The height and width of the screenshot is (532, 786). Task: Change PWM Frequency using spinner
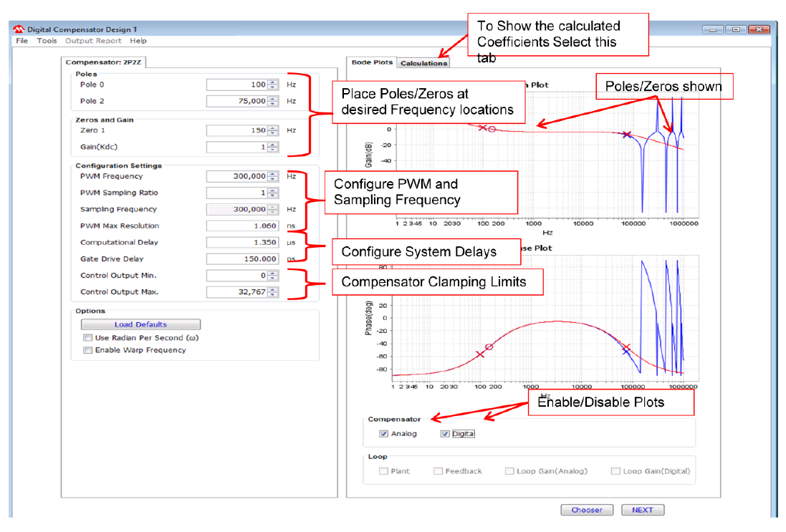[x=273, y=176]
